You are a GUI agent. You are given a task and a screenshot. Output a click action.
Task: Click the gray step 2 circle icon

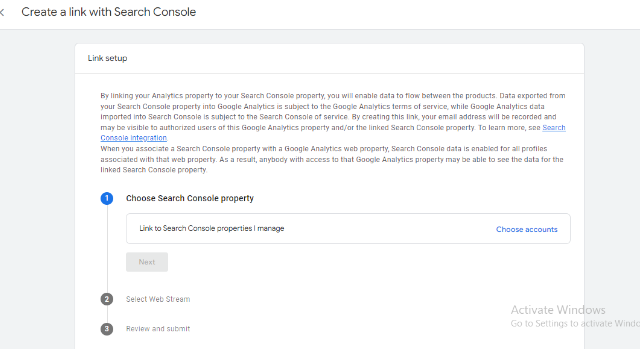pyautogui.click(x=107, y=299)
